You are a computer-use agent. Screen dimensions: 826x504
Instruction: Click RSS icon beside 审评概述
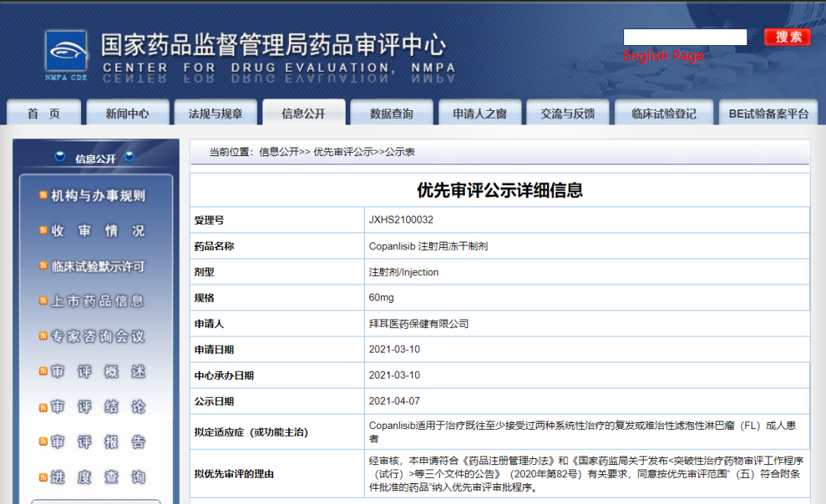[x=43, y=371]
